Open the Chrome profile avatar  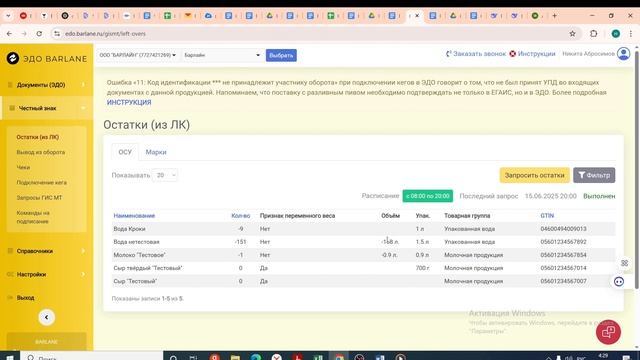tap(616, 33)
